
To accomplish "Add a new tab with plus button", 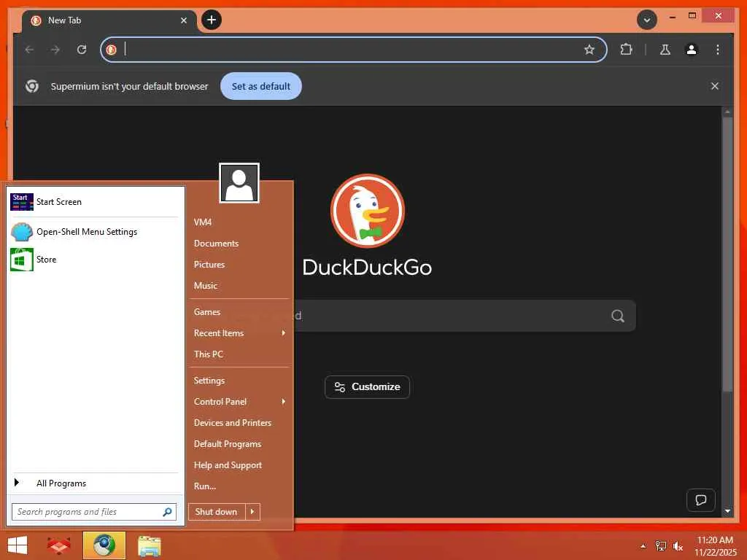I will (x=212, y=20).
